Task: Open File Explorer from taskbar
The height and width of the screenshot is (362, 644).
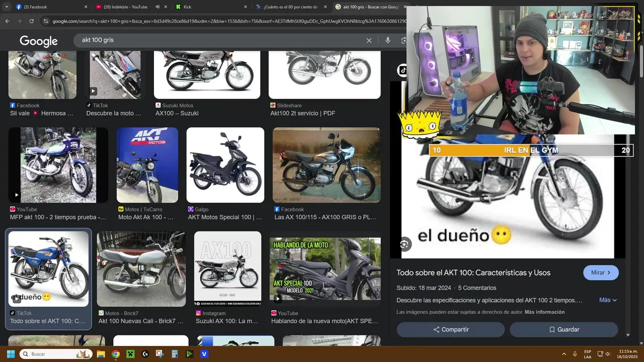Action: point(101,354)
